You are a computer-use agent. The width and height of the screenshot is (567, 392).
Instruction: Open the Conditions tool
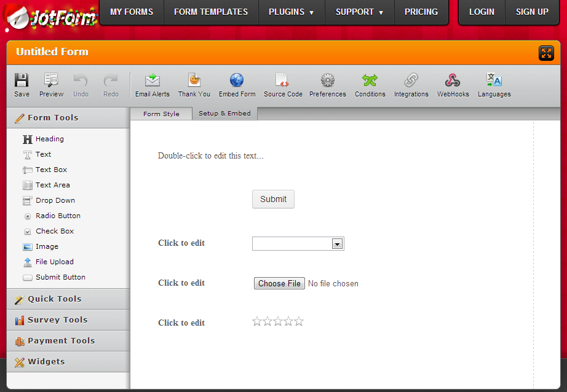[x=370, y=85]
